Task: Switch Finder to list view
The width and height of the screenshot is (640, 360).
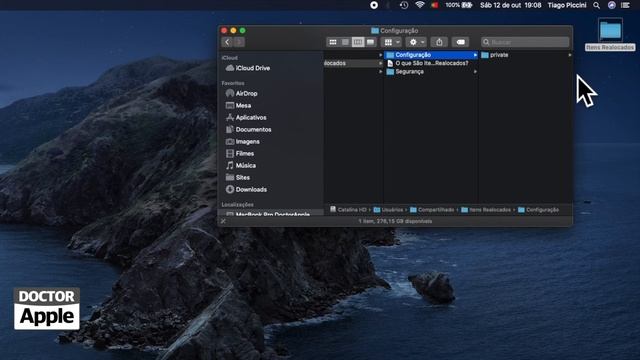Action: click(x=345, y=42)
